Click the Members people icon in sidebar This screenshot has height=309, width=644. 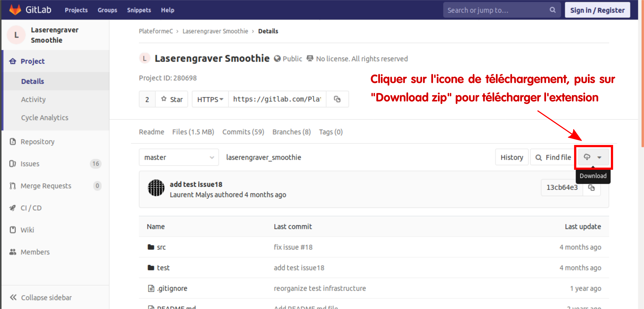coord(12,252)
